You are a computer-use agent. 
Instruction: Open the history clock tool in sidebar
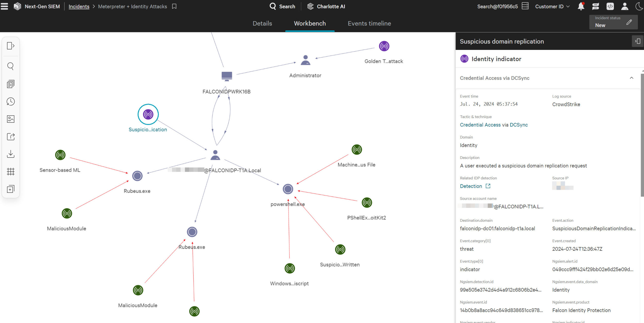pyautogui.click(x=11, y=102)
